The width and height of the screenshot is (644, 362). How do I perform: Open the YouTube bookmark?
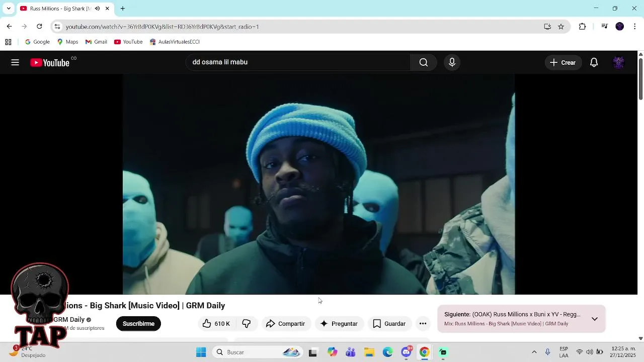[128, 42]
